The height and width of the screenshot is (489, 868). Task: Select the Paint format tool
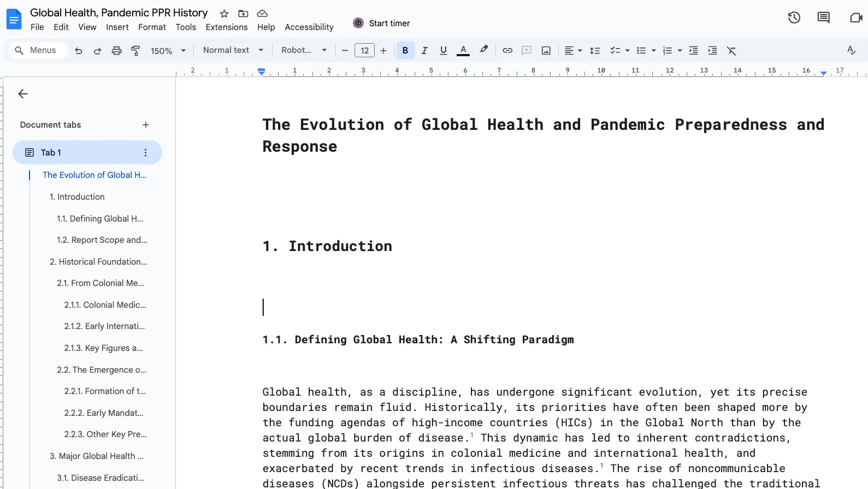click(x=135, y=51)
